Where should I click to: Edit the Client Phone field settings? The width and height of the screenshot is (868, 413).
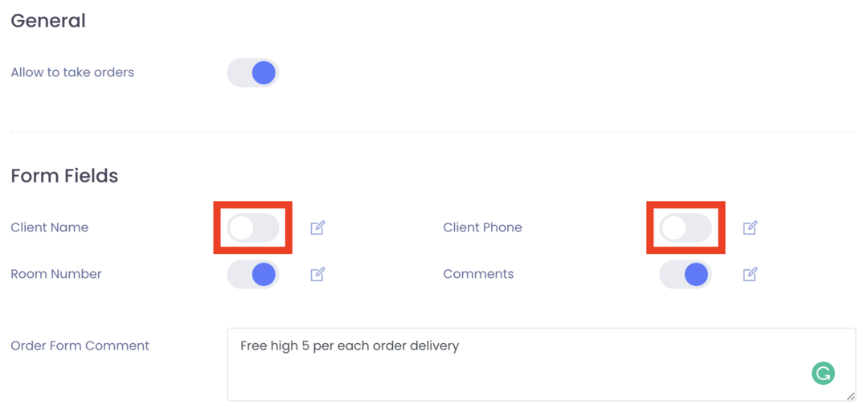[750, 227]
